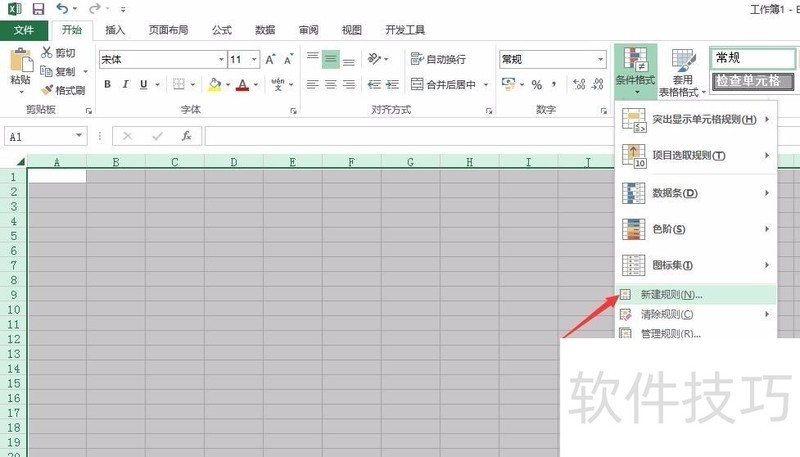This screenshot has width=800, height=457.
Task: Switch to the 开发工具 tab
Action: 405,30
